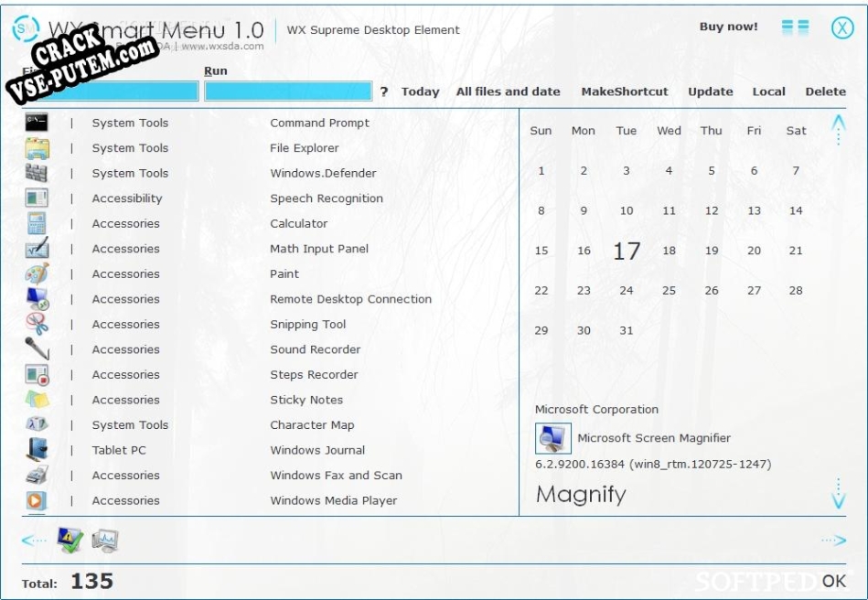Go to previous page with left arrow
868x600 pixels.
[34, 541]
